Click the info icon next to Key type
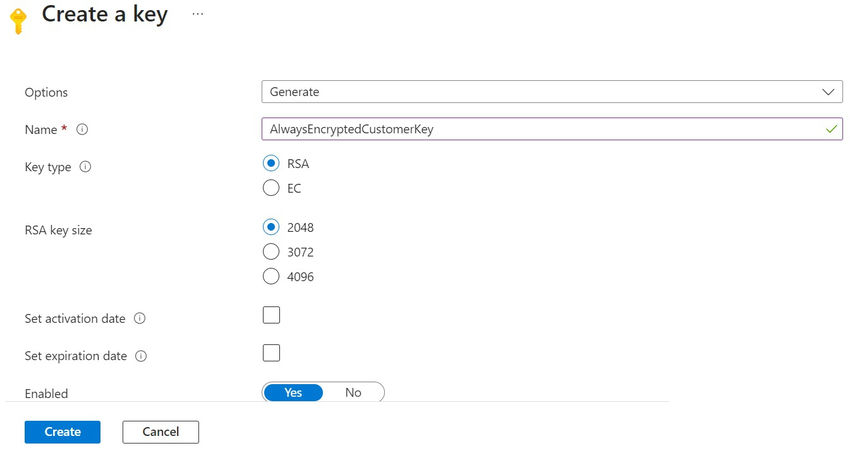 pyautogui.click(x=85, y=167)
